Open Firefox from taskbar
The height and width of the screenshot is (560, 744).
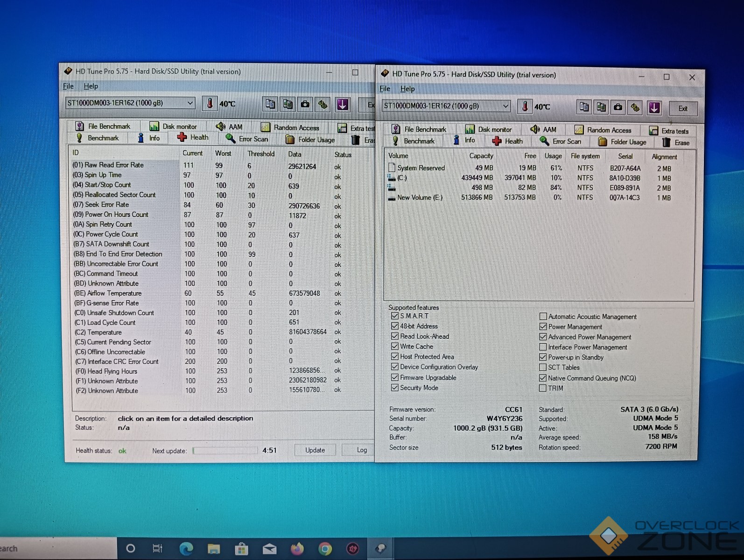pyautogui.click(x=297, y=548)
